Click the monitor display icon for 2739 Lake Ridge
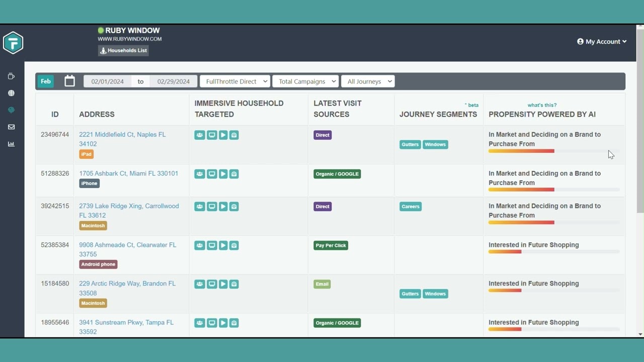644x362 pixels. click(x=212, y=207)
